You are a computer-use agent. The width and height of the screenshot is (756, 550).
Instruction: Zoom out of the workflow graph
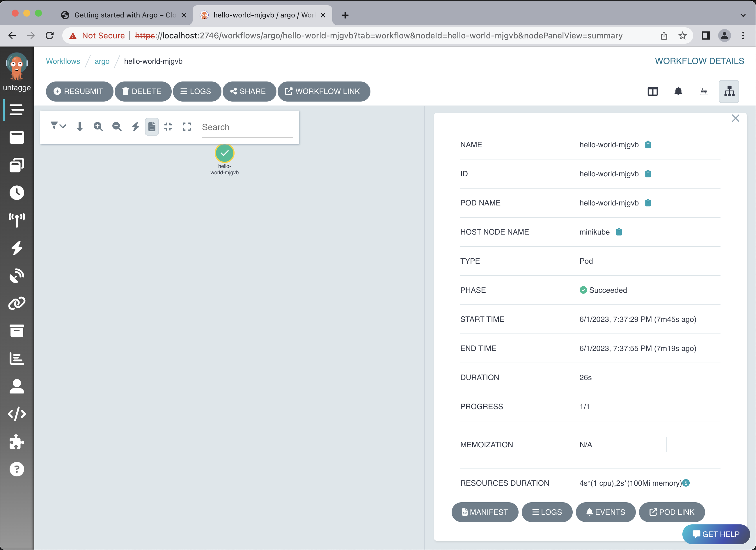point(117,127)
